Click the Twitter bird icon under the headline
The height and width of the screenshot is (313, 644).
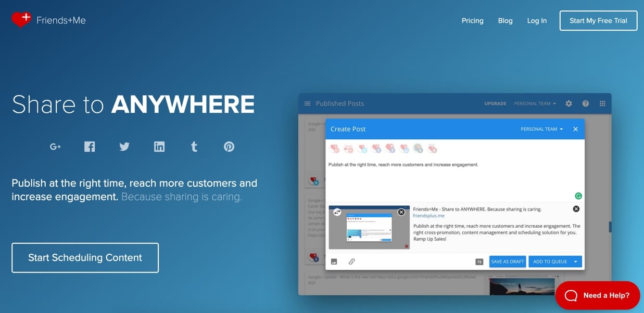pos(124,147)
